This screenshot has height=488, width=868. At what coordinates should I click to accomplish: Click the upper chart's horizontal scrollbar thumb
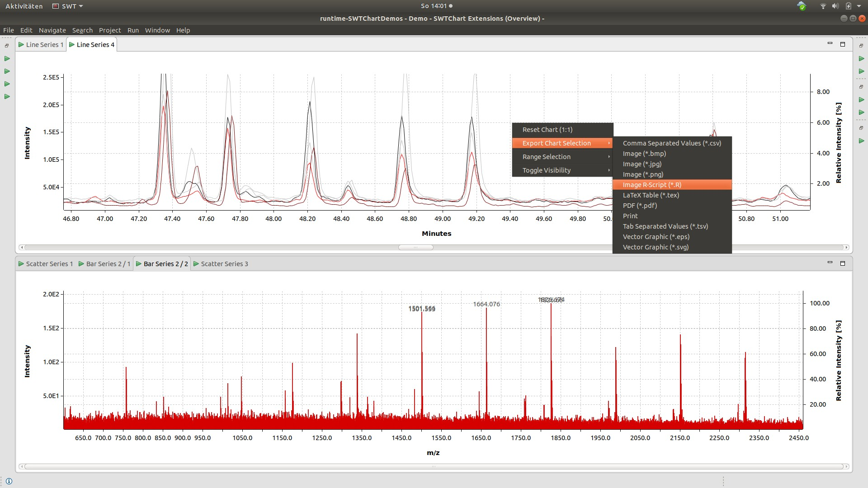tap(415, 247)
